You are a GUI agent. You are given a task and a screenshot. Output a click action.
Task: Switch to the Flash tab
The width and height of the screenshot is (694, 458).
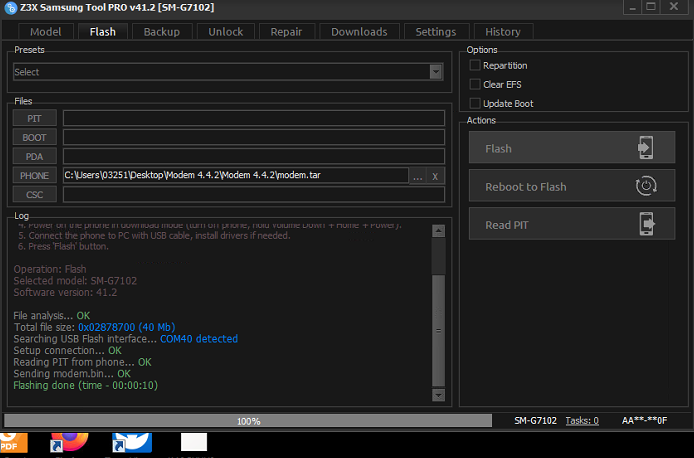click(103, 32)
